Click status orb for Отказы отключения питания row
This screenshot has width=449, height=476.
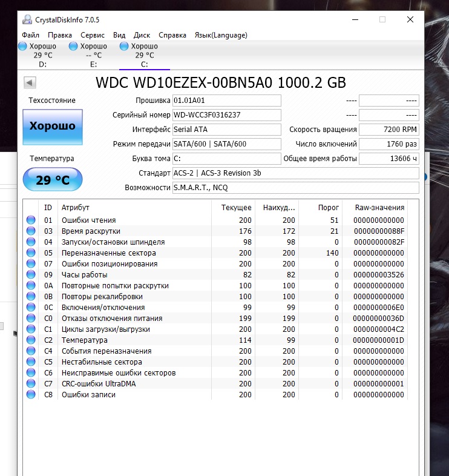31,318
